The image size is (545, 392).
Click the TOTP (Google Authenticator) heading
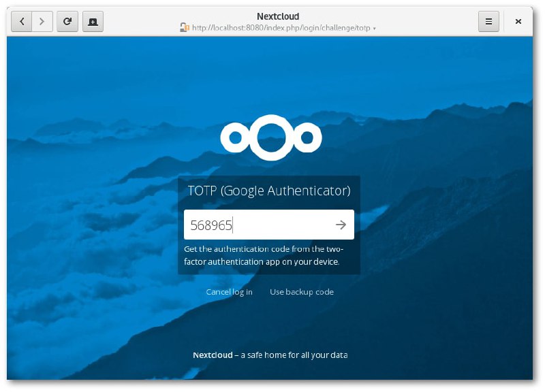269,191
